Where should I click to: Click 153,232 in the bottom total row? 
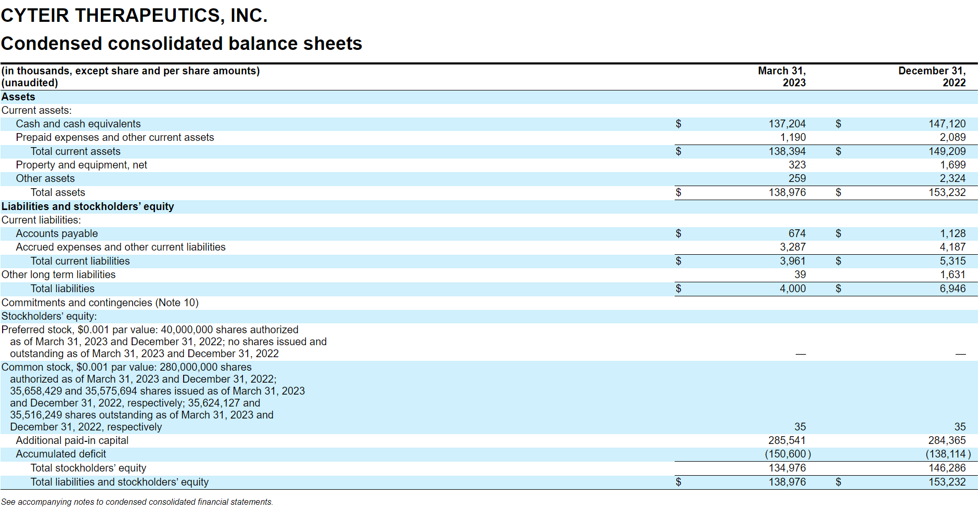(x=947, y=482)
